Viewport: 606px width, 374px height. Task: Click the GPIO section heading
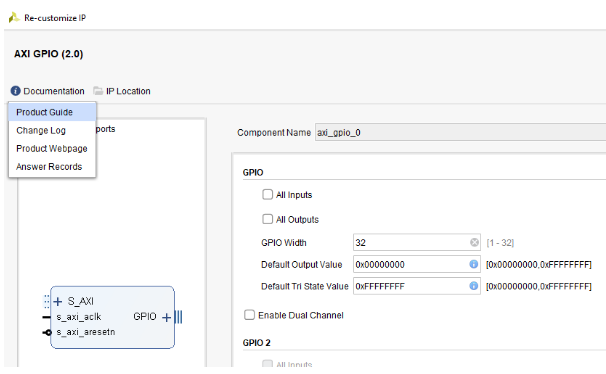click(253, 173)
